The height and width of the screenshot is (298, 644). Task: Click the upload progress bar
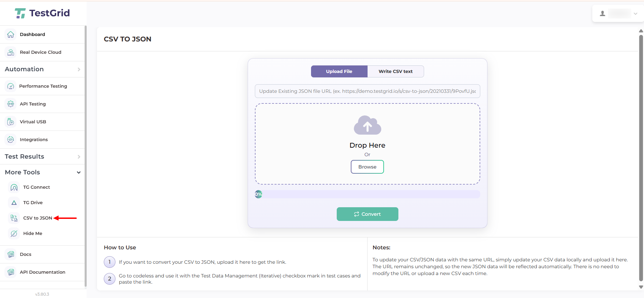tap(367, 195)
